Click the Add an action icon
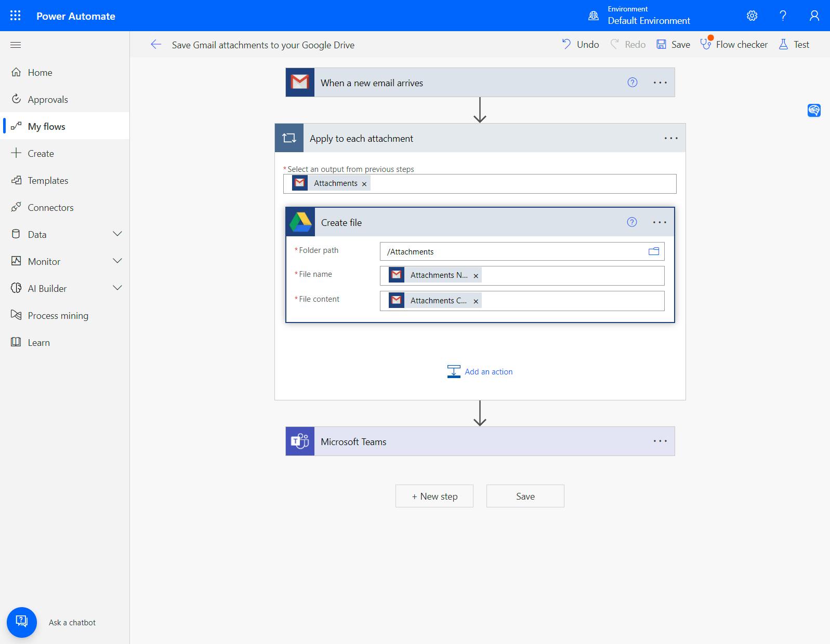This screenshot has height=644, width=830. point(454,371)
